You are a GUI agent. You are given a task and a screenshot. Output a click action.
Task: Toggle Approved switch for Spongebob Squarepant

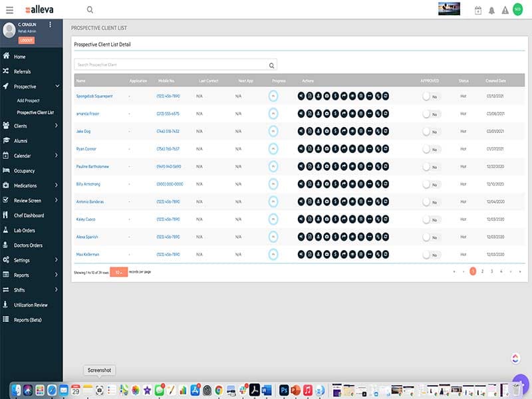[x=430, y=96]
